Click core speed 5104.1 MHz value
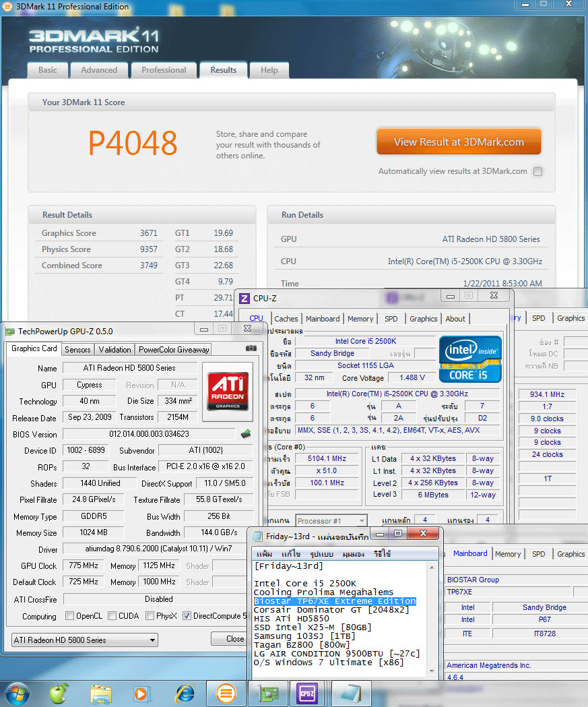The width and height of the screenshot is (588, 707). click(x=327, y=458)
